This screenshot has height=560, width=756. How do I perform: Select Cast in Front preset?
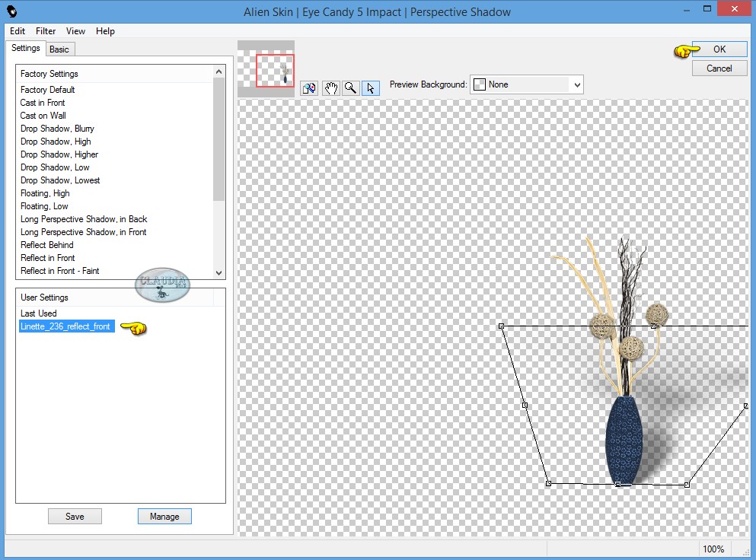coord(43,103)
